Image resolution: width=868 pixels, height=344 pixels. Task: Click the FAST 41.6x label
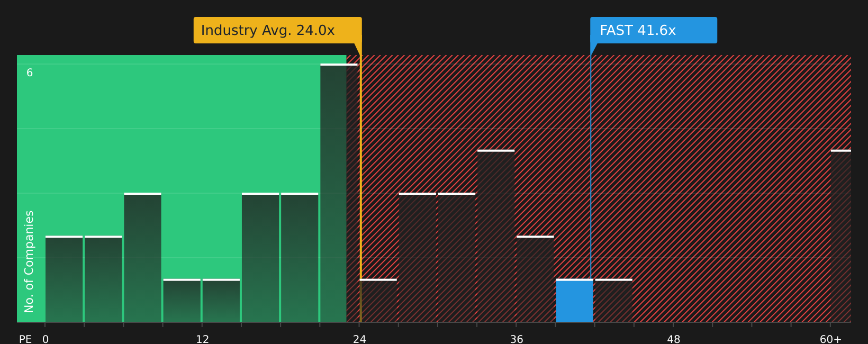[654, 30]
